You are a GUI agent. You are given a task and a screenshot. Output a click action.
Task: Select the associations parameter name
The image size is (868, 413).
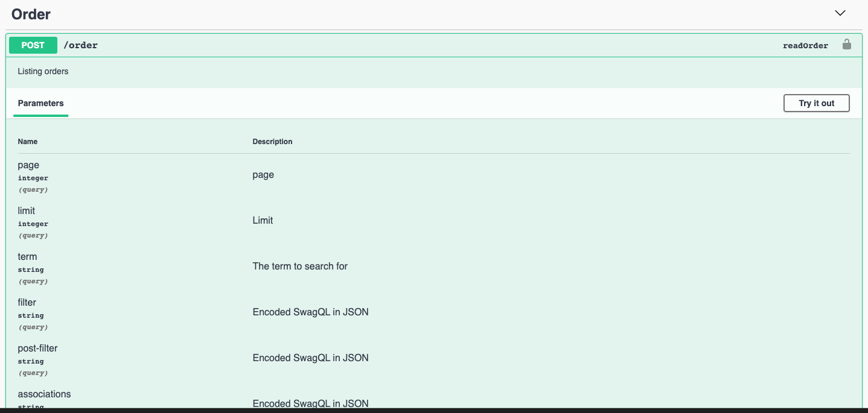[44, 394]
